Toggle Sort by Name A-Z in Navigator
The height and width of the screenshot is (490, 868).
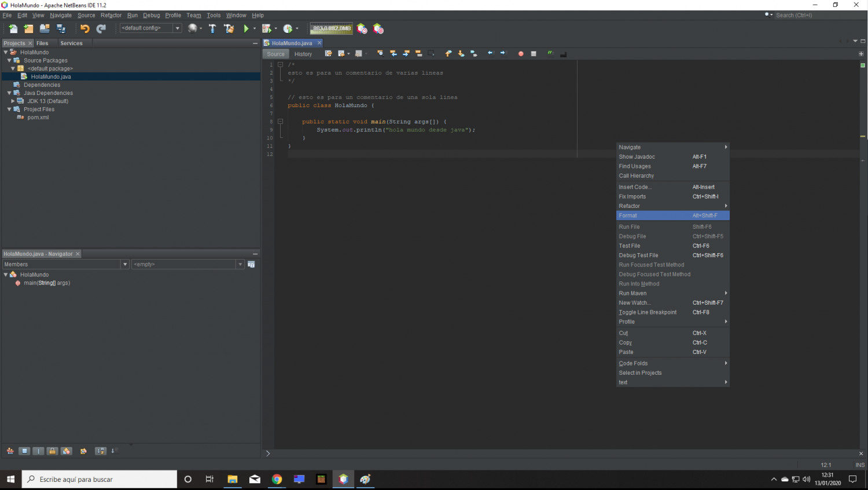click(101, 451)
